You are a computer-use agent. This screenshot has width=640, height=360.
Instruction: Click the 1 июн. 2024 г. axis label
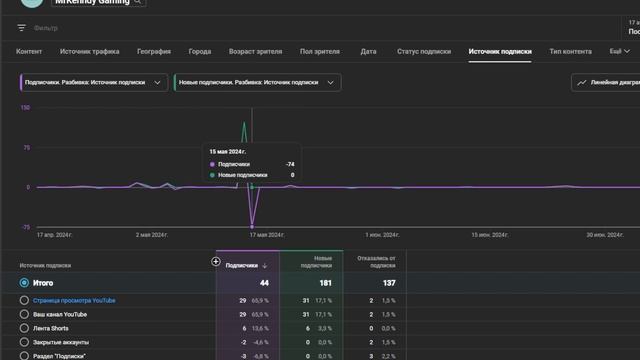pos(382,235)
